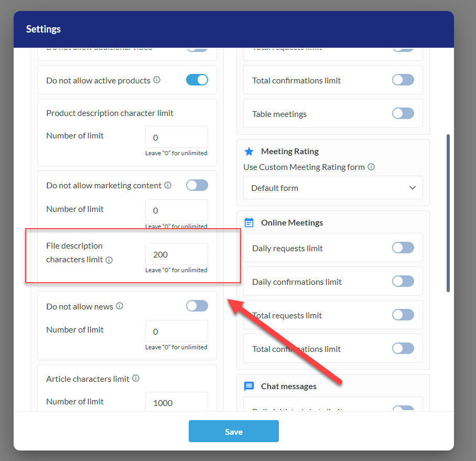Click Use Custom Meeting Rating form label
Viewport: 476px width, 461px height.
304,167
